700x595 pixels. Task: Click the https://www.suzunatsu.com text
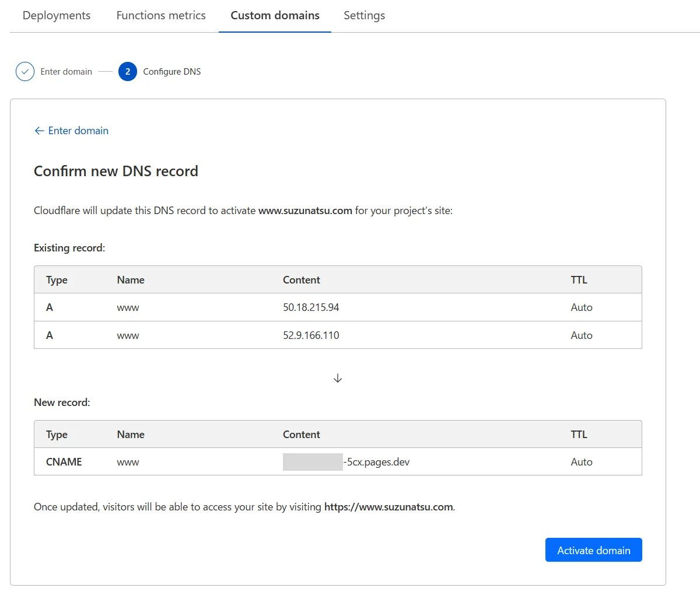coord(388,507)
